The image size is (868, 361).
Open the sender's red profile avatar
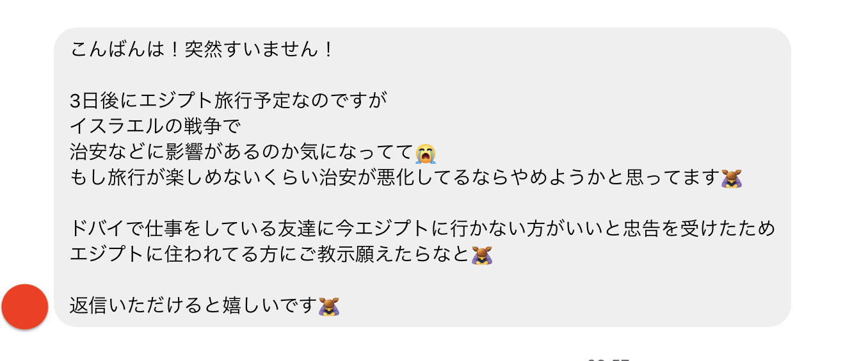pyautogui.click(x=25, y=307)
